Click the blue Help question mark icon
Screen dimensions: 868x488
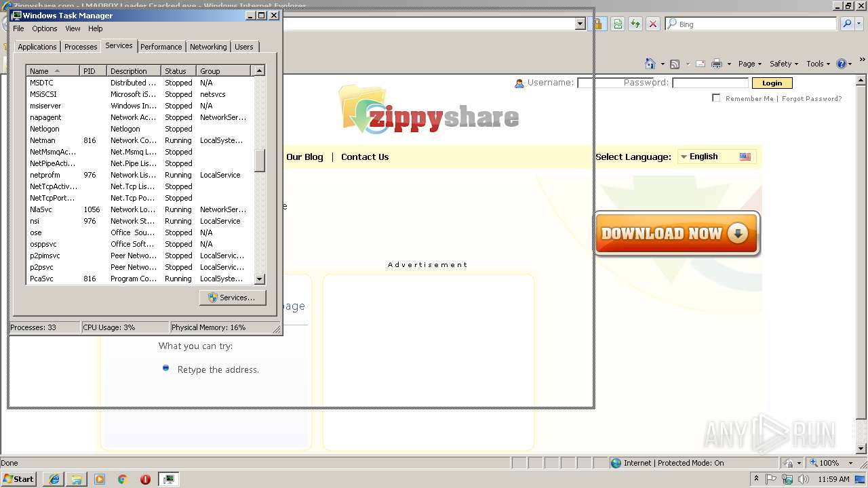(842, 64)
